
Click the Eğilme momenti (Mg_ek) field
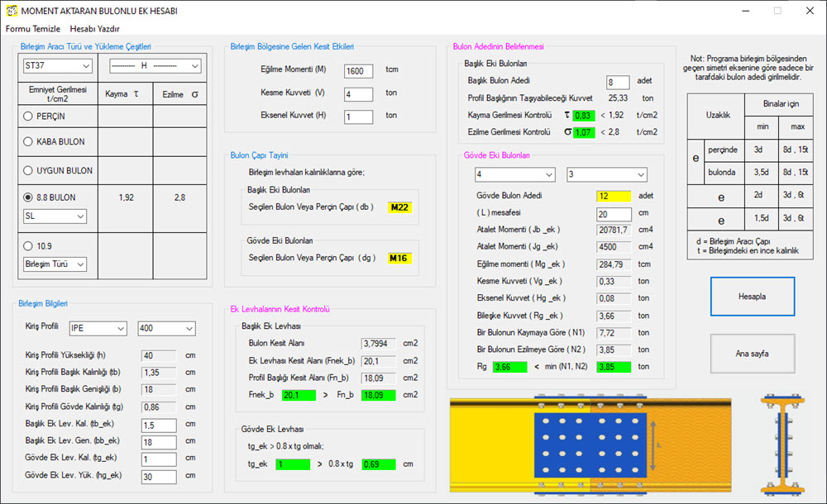tap(614, 264)
